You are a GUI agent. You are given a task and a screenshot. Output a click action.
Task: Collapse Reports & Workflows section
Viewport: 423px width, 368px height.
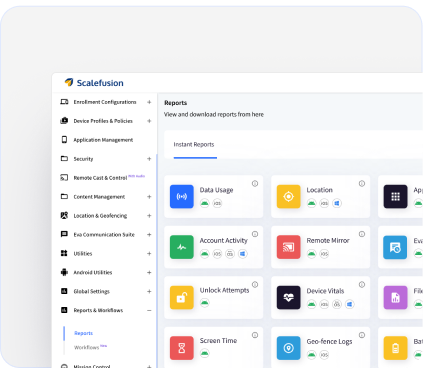tap(149, 310)
